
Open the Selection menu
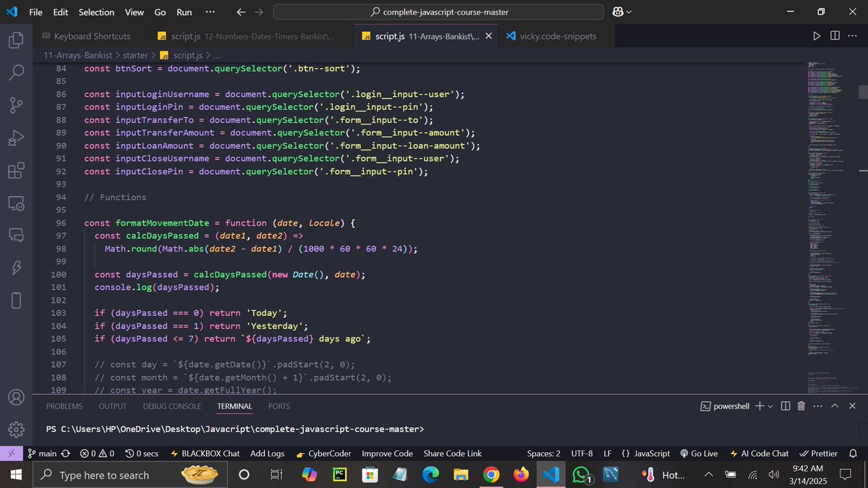tap(96, 12)
